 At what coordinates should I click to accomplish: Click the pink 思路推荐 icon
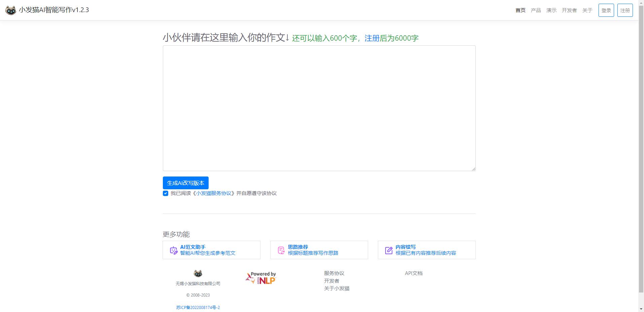(281, 250)
